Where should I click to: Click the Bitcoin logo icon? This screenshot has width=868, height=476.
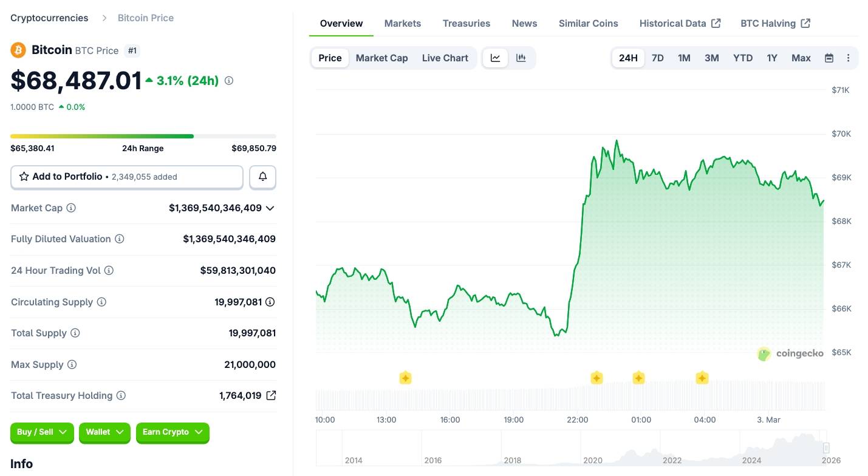coord(18,50)
